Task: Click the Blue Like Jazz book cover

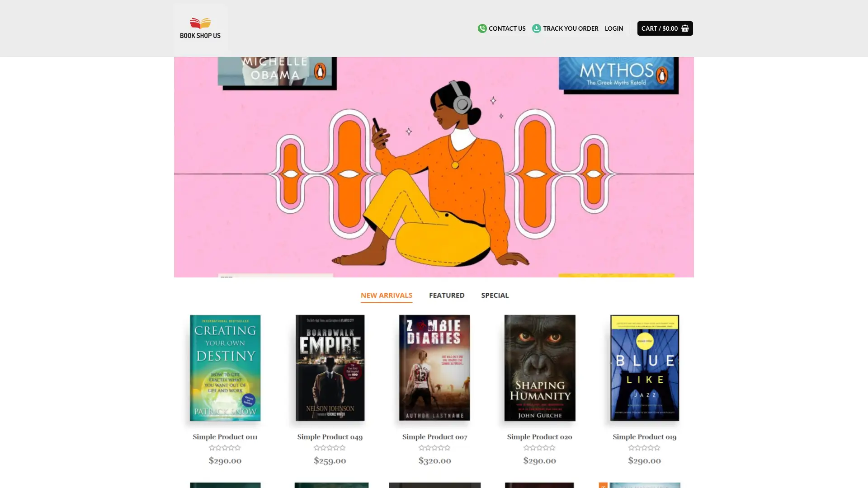Action: pos(644,368)
